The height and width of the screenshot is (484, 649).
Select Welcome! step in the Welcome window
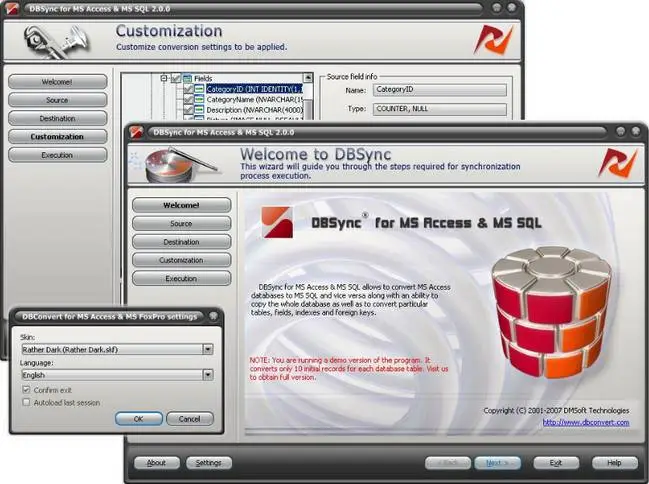point(181,205)
